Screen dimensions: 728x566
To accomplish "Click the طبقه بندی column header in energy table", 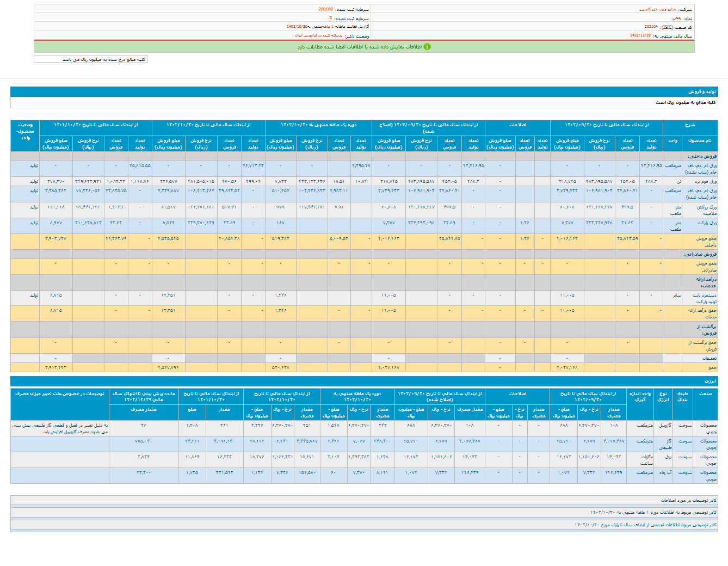I will click(x=682, y=396).
